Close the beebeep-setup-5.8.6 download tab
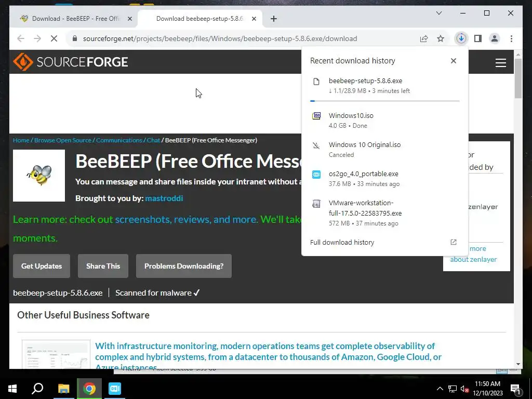Screen dimensions: 532x399 point(254,19)
